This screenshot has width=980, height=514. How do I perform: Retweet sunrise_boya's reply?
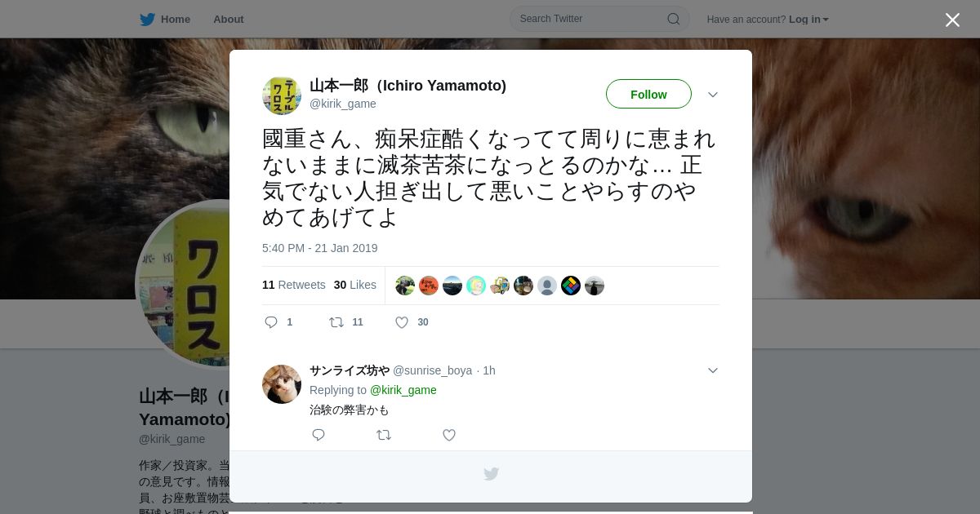click(384, 435)
